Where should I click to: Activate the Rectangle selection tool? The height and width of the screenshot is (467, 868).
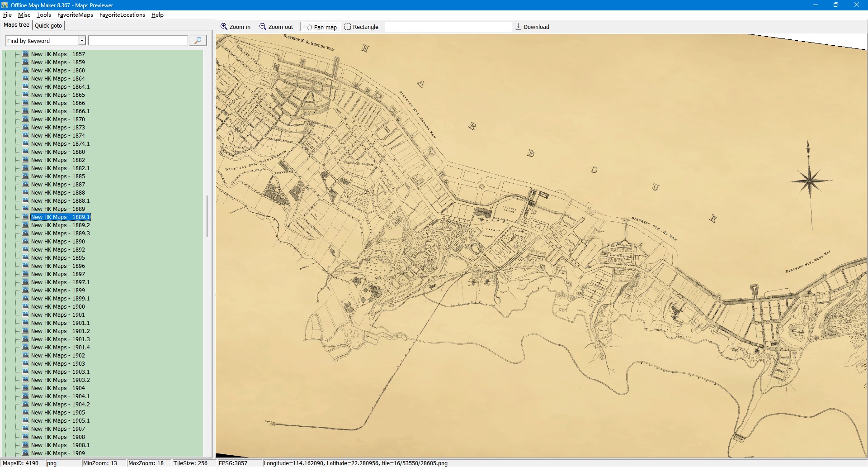[x=348, y=27]
